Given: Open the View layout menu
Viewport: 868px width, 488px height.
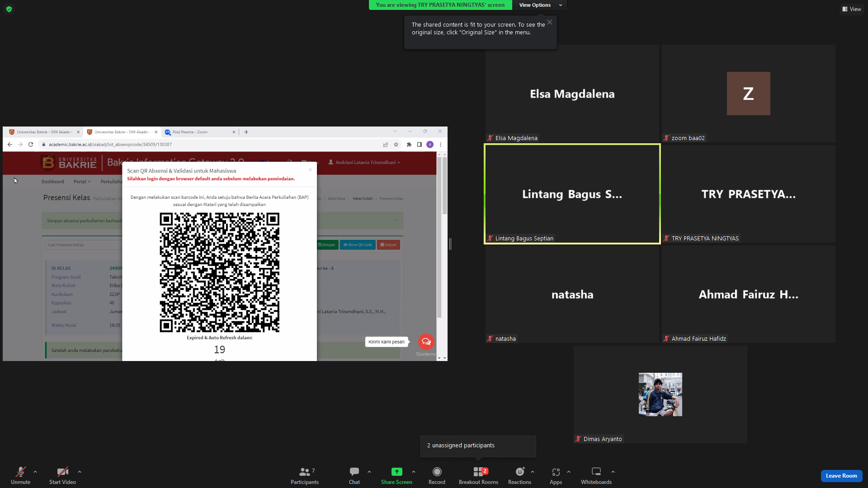Looking at the screenshot, I should click(x=852, y=9).
